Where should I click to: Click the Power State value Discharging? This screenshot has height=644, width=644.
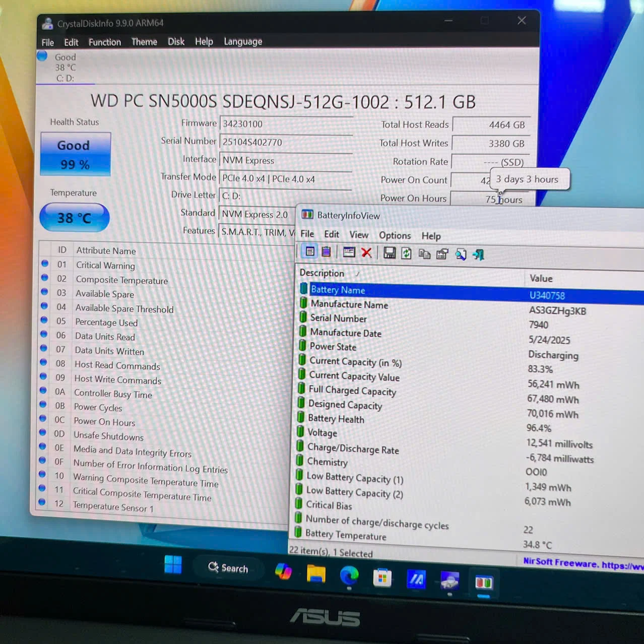(553, 355)
